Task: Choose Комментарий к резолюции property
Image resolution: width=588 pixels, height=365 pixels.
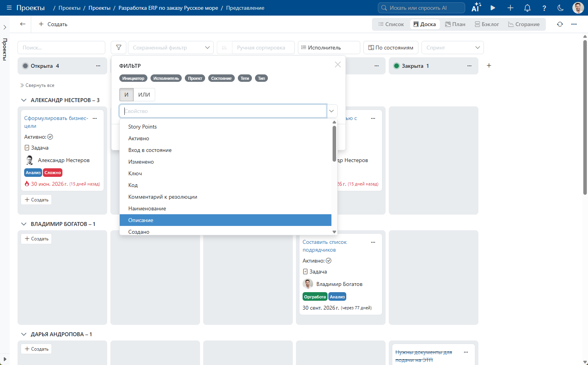Action: (225, 197)
